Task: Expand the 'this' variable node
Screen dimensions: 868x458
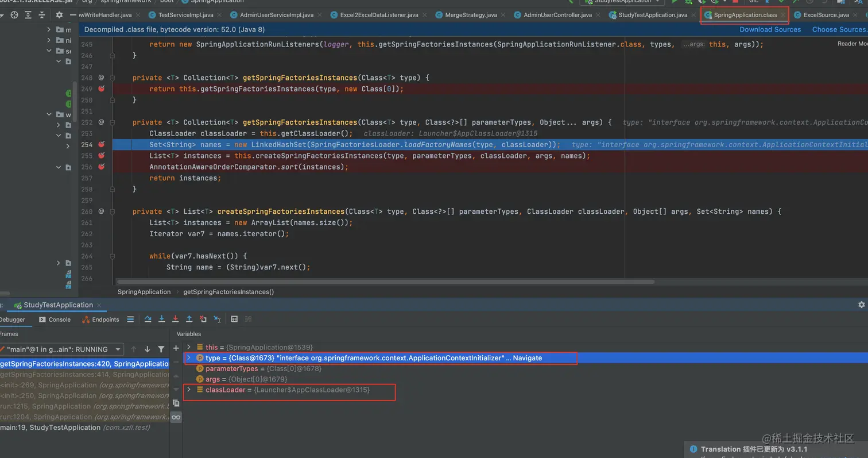Action: (189, 347)
